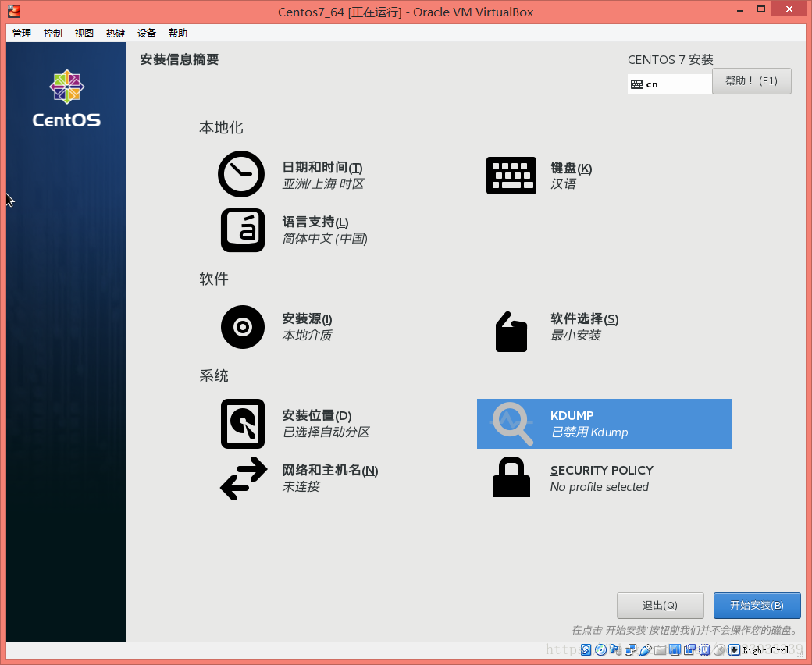The image size is (812, 665).
Task: Select the highlighted KDUMP magnifier icon
Action: click(x=513, y=424)
